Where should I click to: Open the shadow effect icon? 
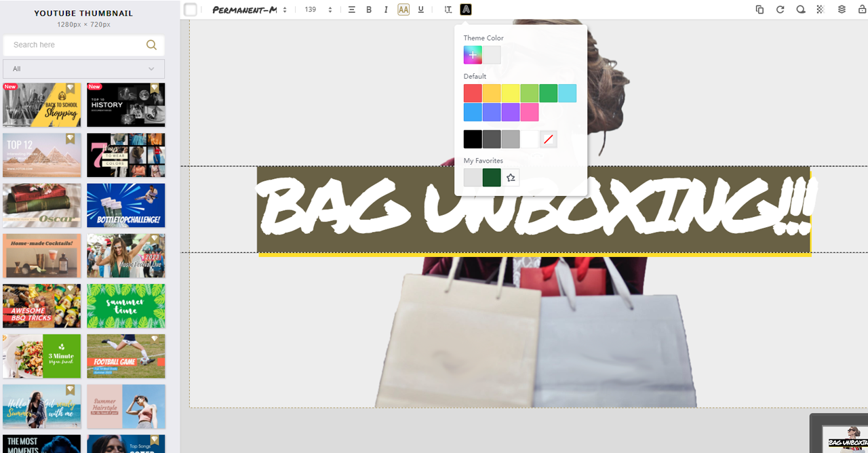point(801,9)
